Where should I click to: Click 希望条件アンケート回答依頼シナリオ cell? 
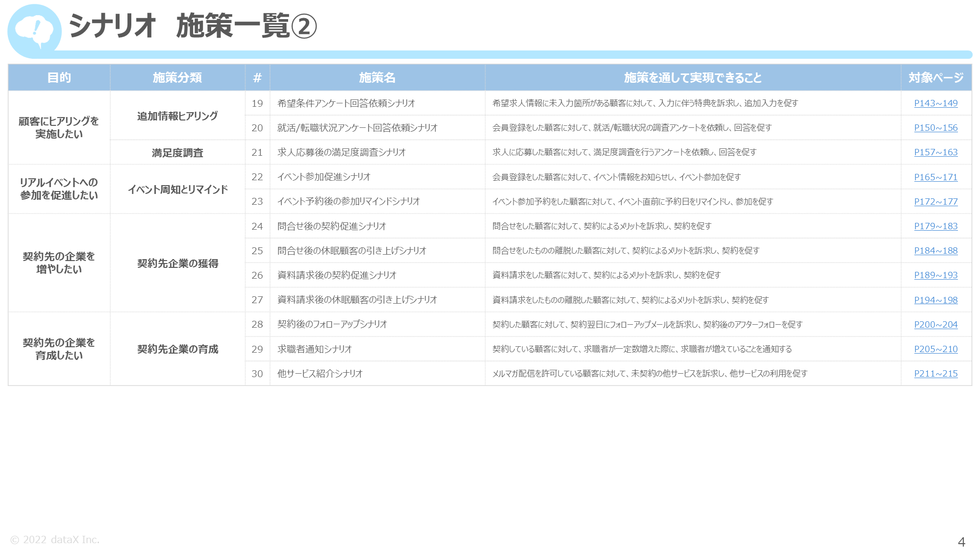point(377,103)
